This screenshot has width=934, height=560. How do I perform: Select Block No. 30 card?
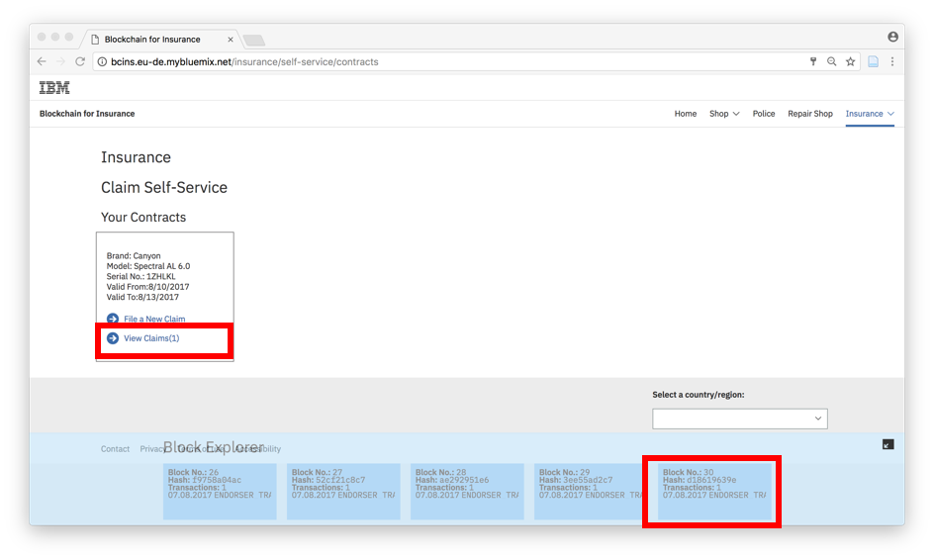click(x=714, y=492)
